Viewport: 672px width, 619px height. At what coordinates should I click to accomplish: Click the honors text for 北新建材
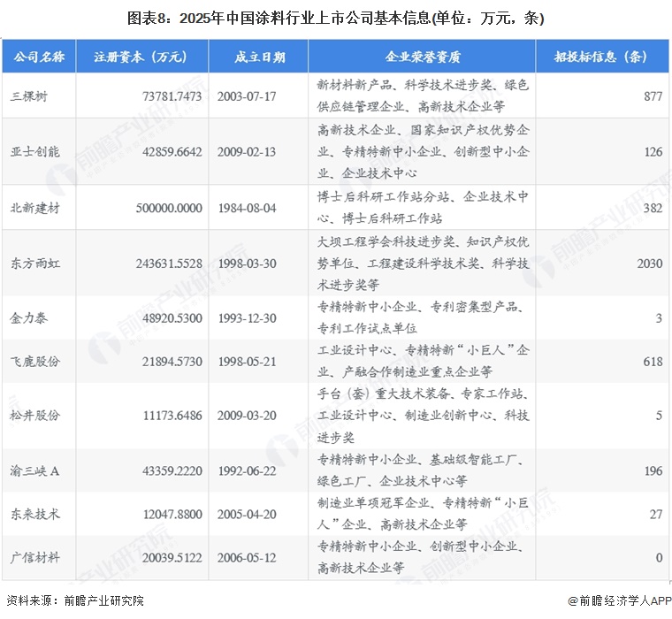(423, 208)
